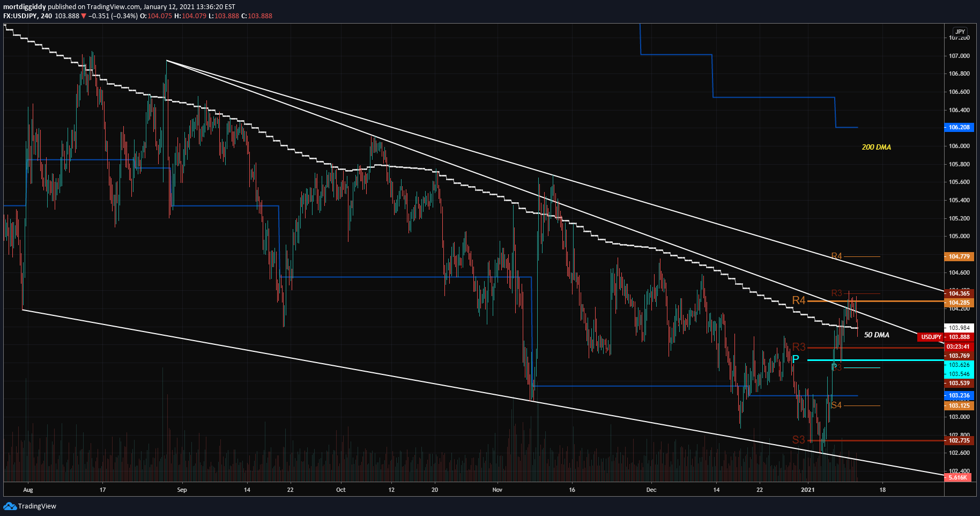Click the JPY currency label on the price axis
980x516 pixels.
960,32
